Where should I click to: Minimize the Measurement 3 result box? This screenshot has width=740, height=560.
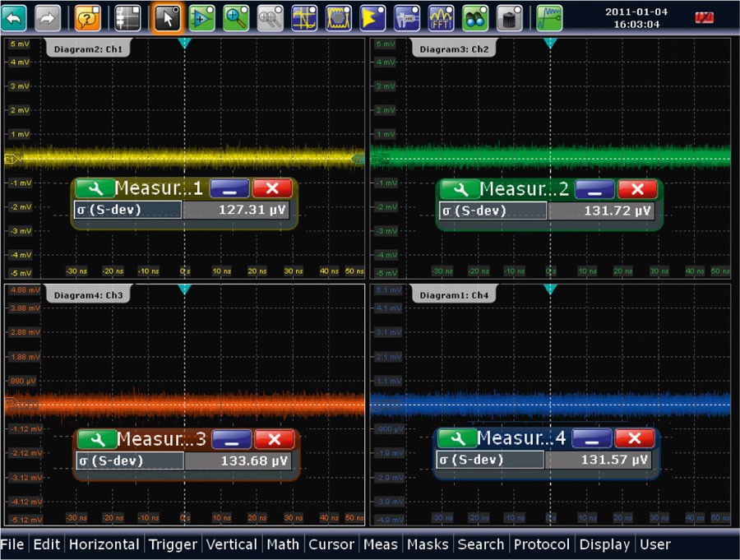click(x=232, y=439)
